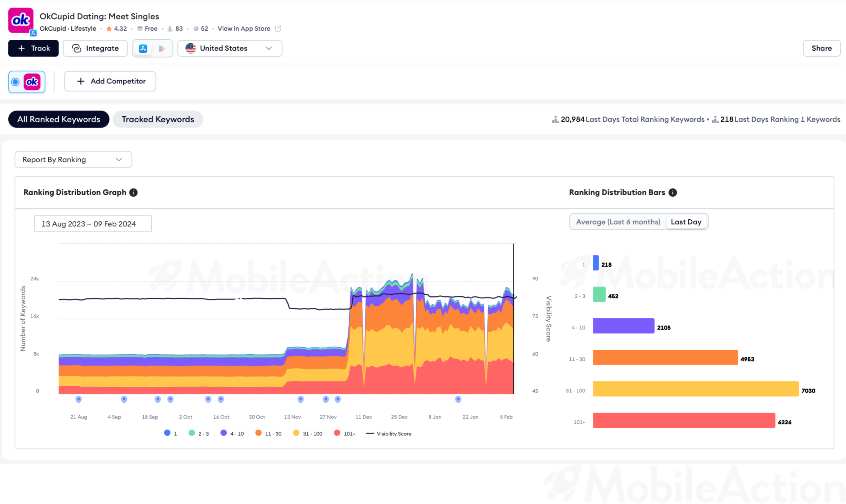This screenshot has height=504, width=846.
Task: Open the date range picker 13 Aug 2023 – 09 Feb 2024
Action: pos(93,224)
